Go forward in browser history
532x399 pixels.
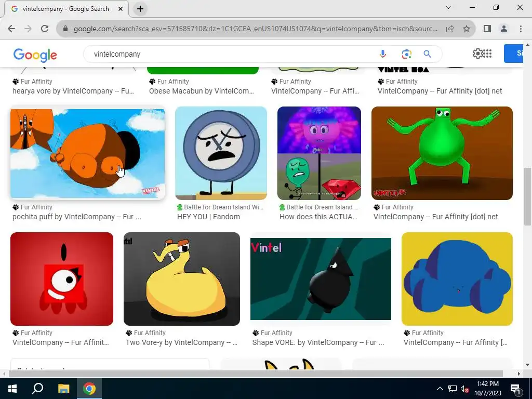coord(28,29)
